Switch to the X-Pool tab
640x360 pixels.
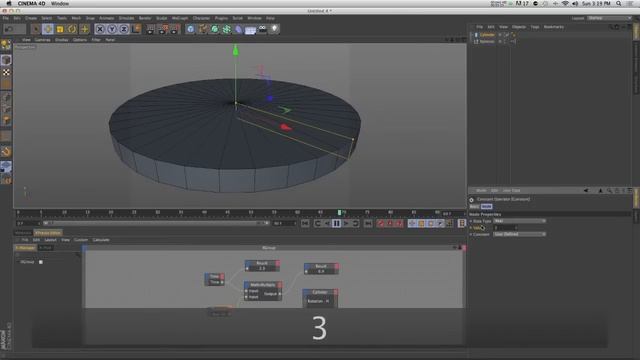coord(45,248)
